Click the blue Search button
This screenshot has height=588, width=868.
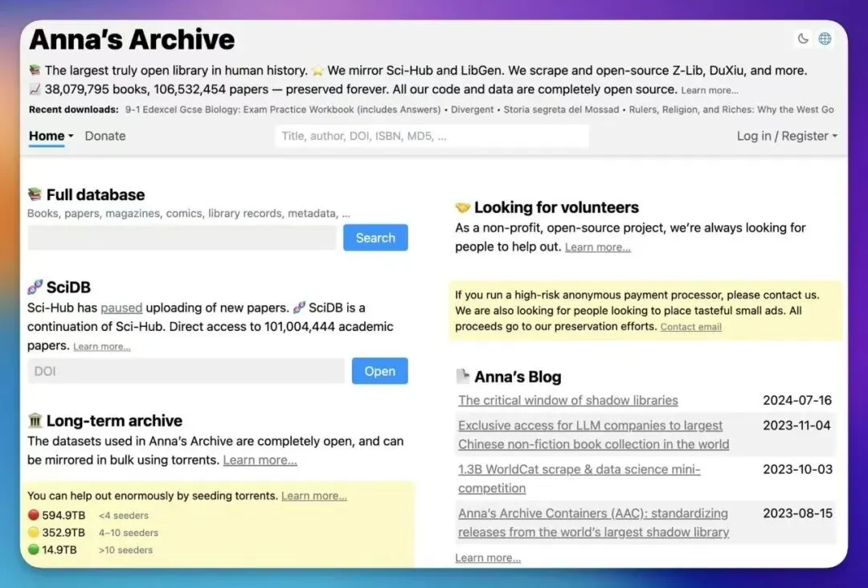(x=375, y=237)
